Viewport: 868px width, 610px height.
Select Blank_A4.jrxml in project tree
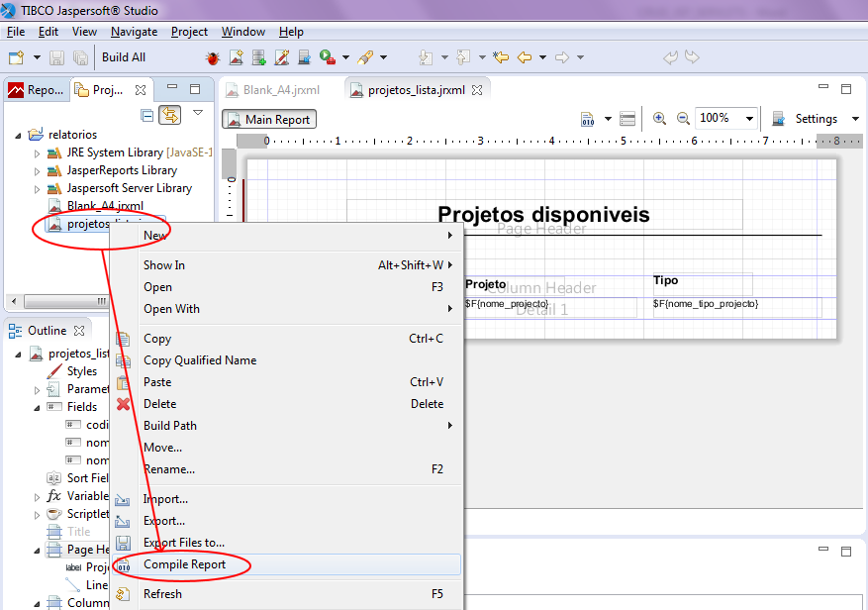pyautogui.click(x=105, y=206)
